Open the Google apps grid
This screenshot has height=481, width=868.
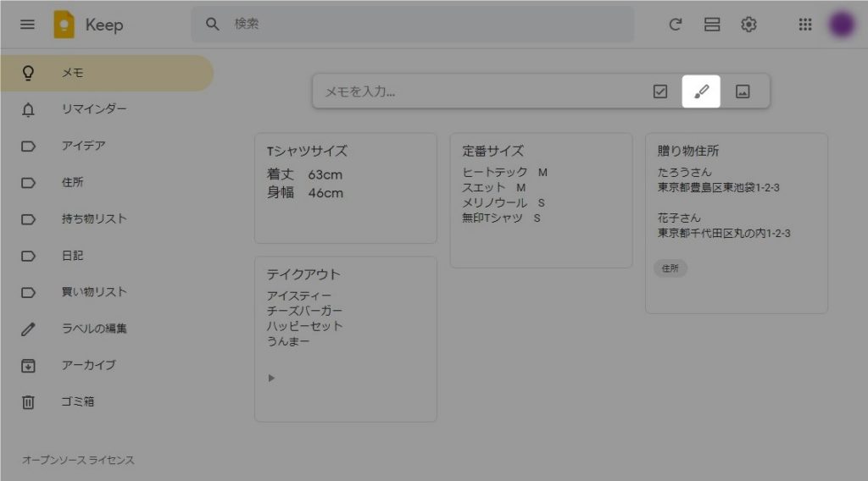click(x=805, y=25)
